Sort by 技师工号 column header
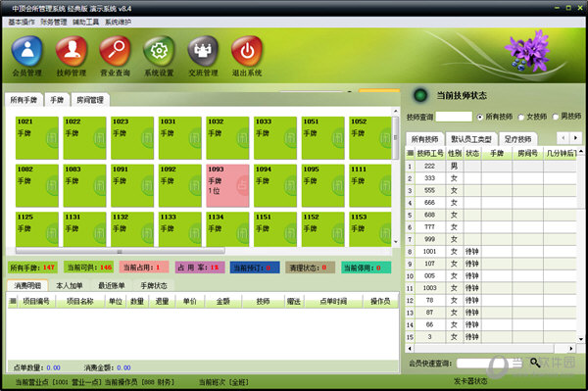This screenshot has height=391, width=588. point(430,153)
